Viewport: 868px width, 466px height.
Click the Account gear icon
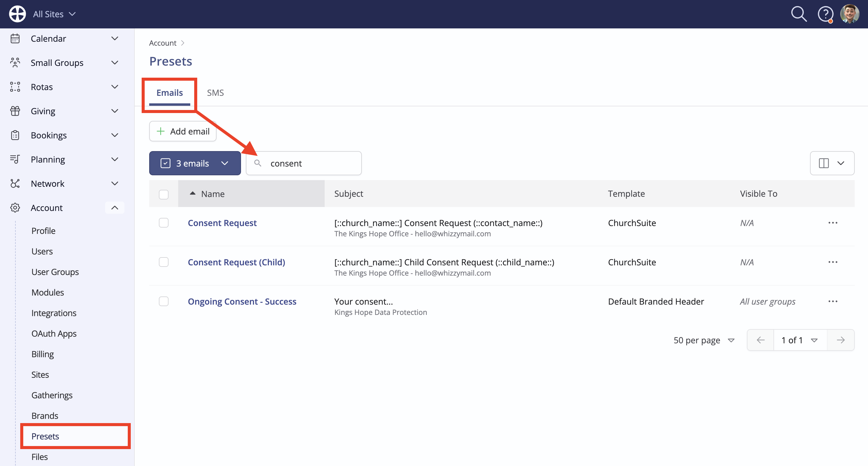coord(15,208)
